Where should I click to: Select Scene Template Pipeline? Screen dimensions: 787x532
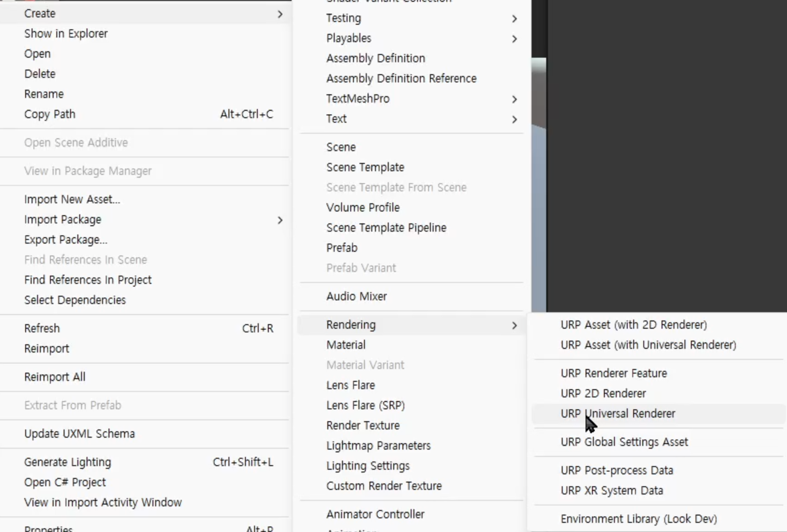click(411, 228)
